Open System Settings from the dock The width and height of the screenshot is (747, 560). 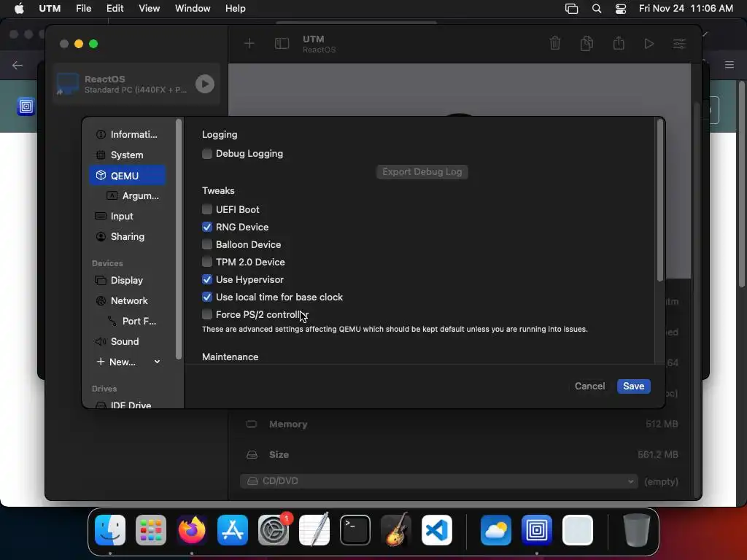[x=274, y=530]
